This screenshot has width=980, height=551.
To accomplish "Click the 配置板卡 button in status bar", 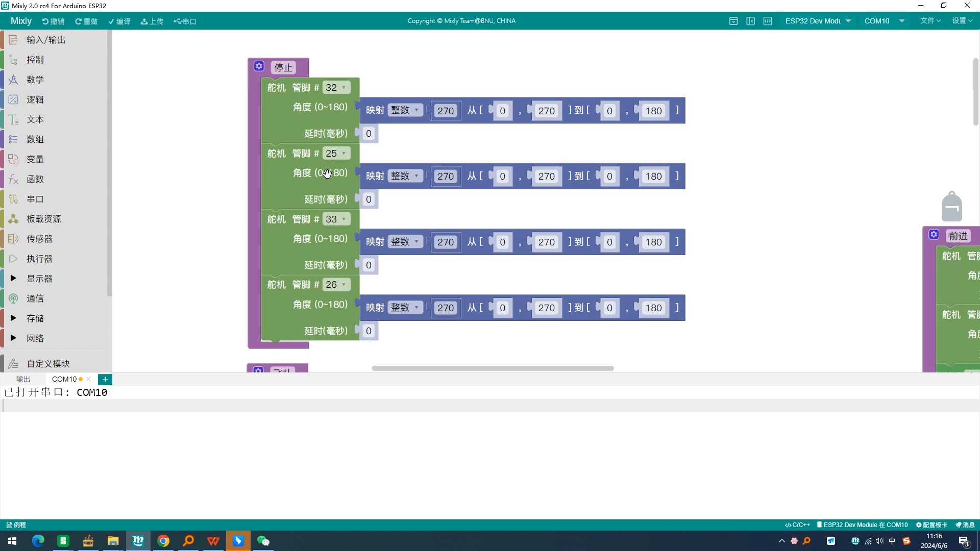I will tap(932, 525).
